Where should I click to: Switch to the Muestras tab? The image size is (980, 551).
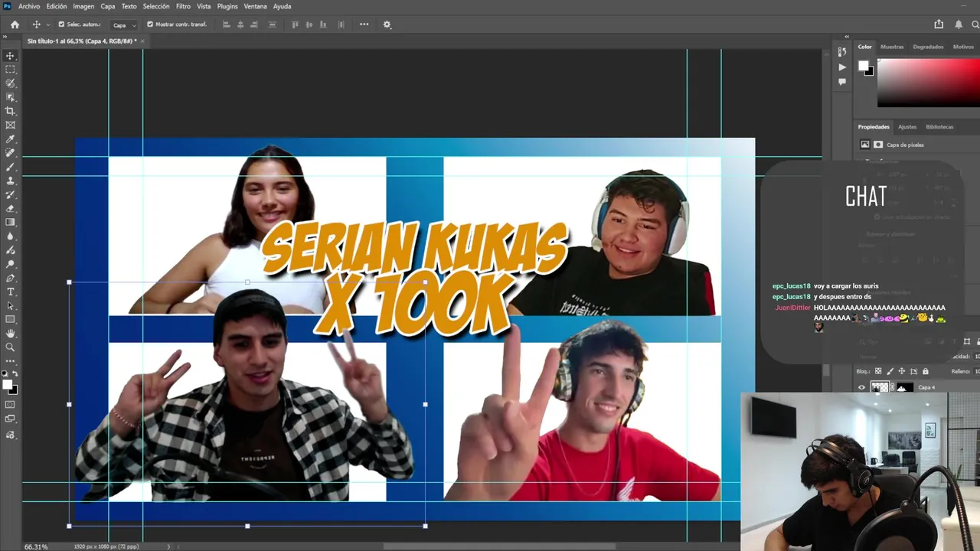tap(892, 47)
